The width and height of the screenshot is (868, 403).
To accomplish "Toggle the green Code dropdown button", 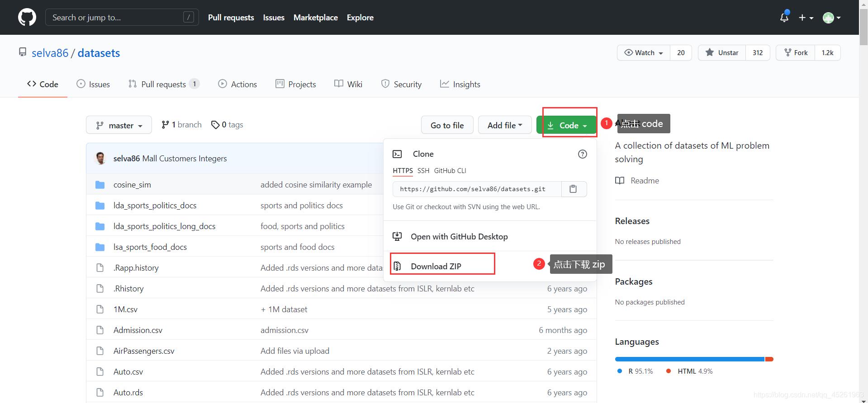I will (x=566, y=125).
